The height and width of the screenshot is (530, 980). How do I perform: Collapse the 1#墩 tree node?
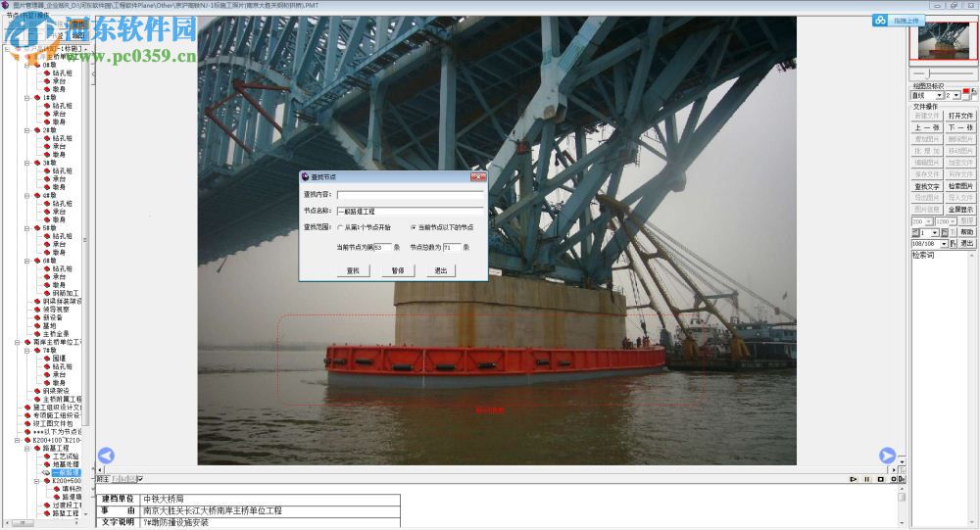[26, 98]
